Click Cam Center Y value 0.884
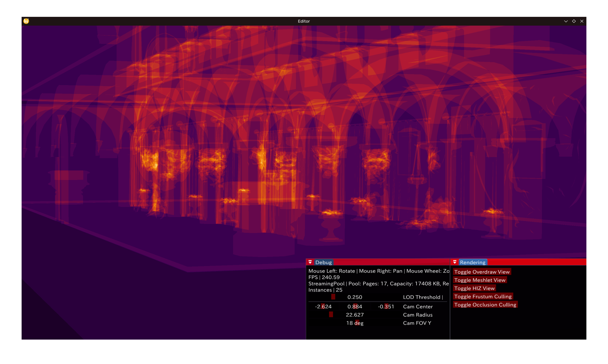This screenshot has height=364, width=608. click(355, 307)
